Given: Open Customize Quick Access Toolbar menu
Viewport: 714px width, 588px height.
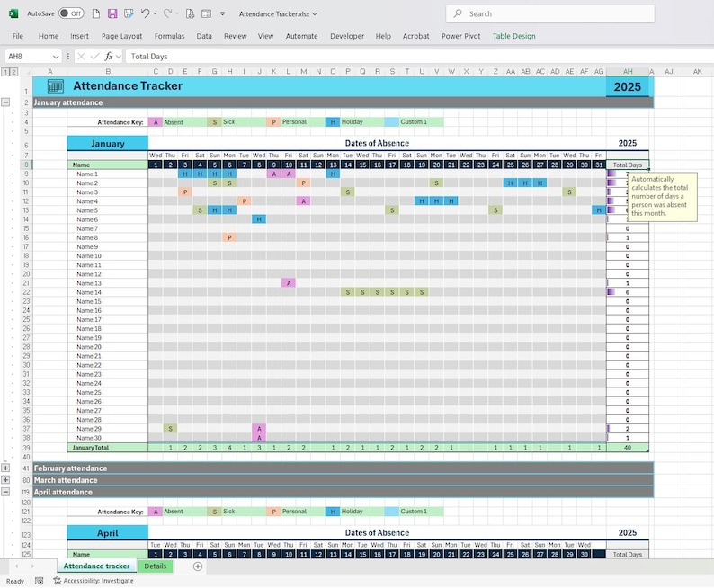Looking at the screenshot, I should (222, 13).
